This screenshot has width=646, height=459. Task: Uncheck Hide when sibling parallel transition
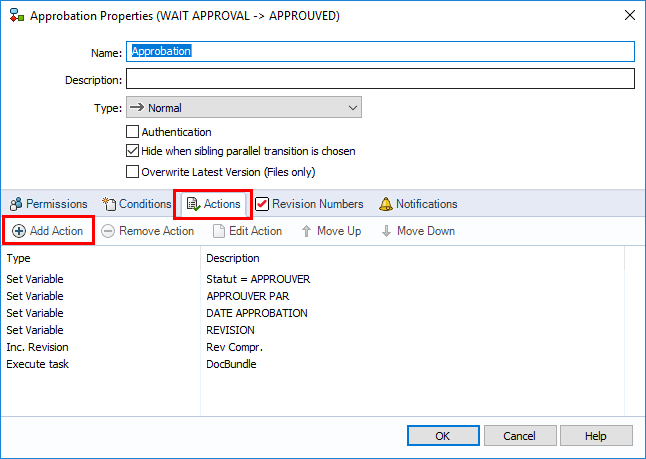(132, 151)
